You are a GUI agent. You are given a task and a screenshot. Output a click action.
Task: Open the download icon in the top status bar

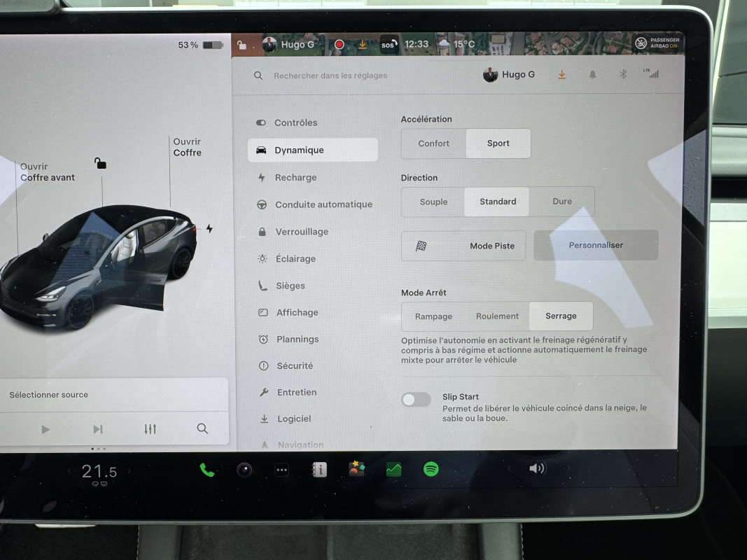(363, 44)
